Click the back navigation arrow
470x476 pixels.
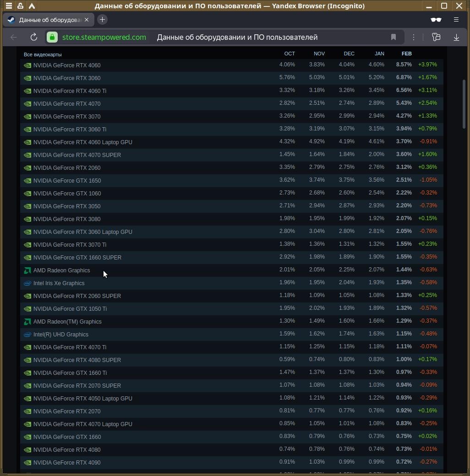click(14, 37)
